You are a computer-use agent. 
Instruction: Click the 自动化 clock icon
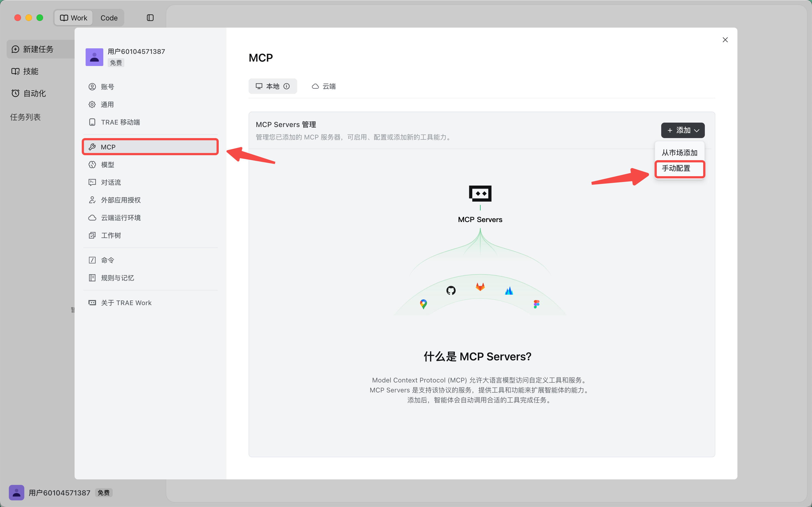15,93
